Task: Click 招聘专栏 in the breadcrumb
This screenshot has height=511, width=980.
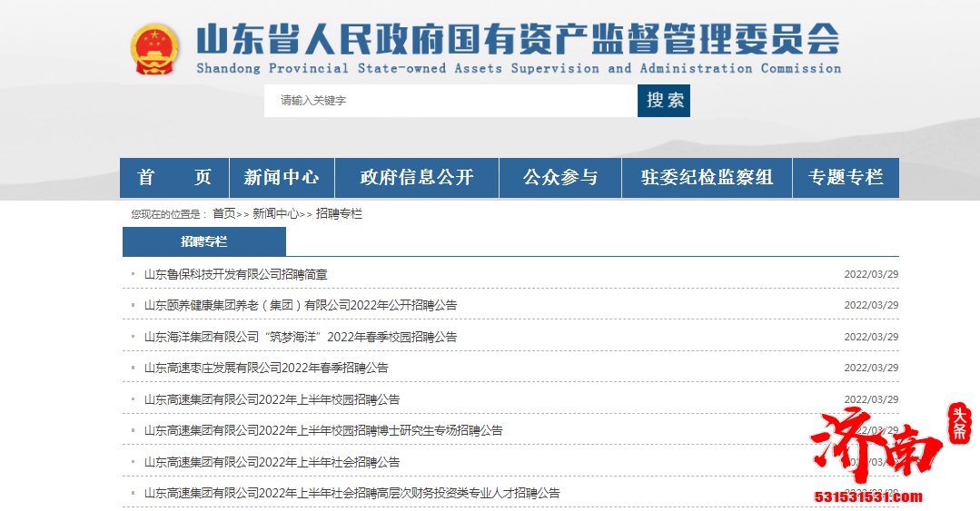Action: point(339,213)
